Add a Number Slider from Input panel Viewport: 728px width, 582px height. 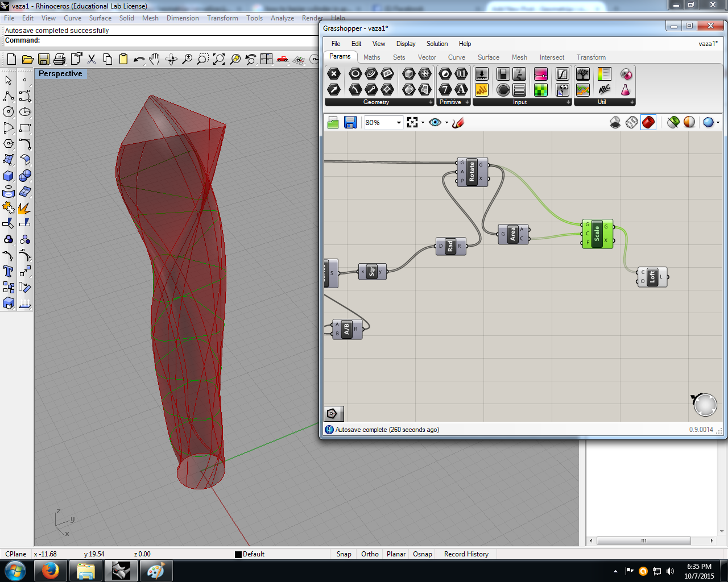pos(482,74)
